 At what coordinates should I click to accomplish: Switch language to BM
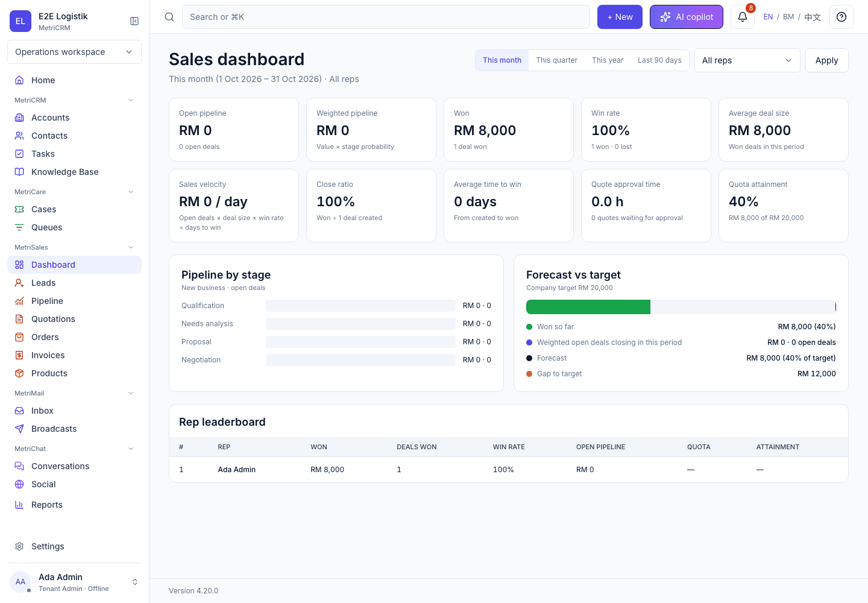coord(788,17)
